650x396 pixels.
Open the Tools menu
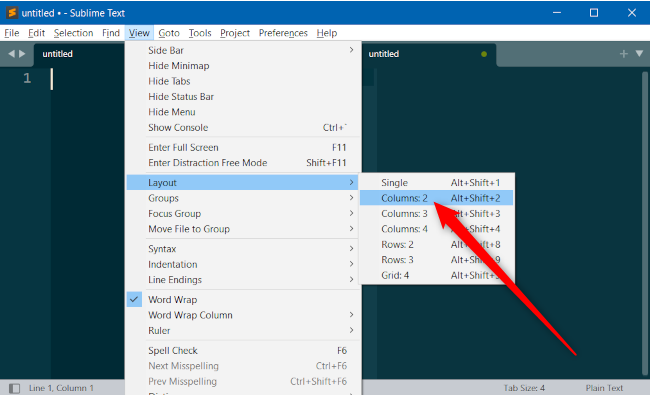pos(200,33)
